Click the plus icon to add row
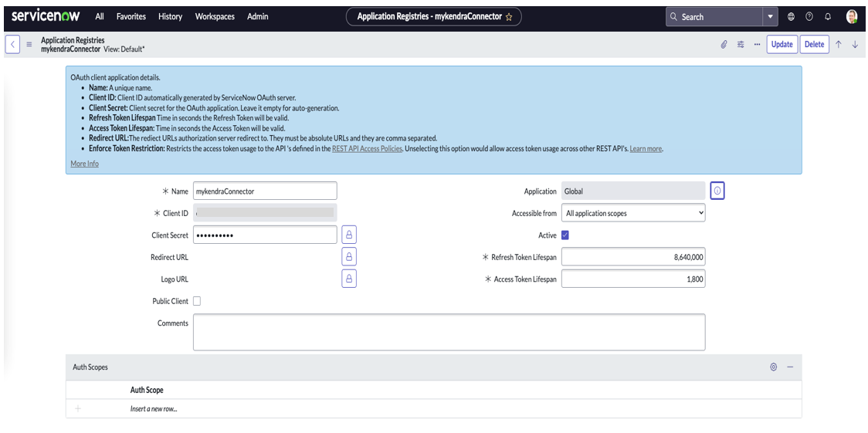The image size is (868, 433). point(77,408)
